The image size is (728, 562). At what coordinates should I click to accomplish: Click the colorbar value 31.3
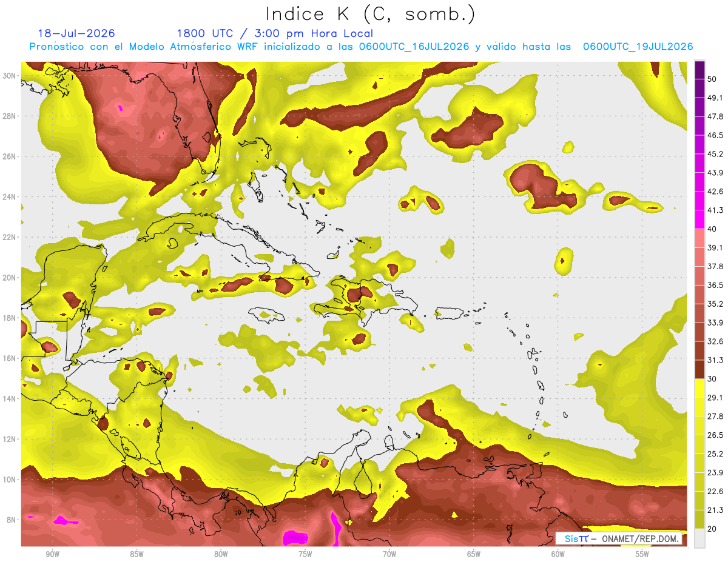[x=715, y=361]
